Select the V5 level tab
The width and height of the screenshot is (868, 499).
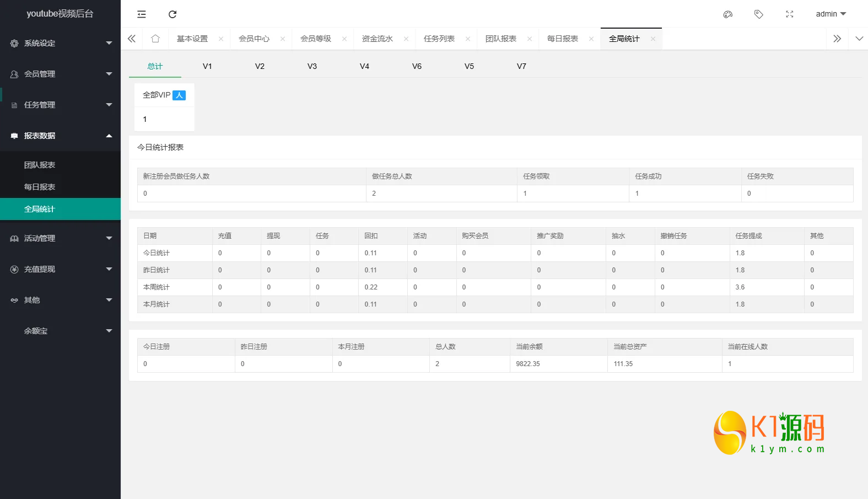469,66
